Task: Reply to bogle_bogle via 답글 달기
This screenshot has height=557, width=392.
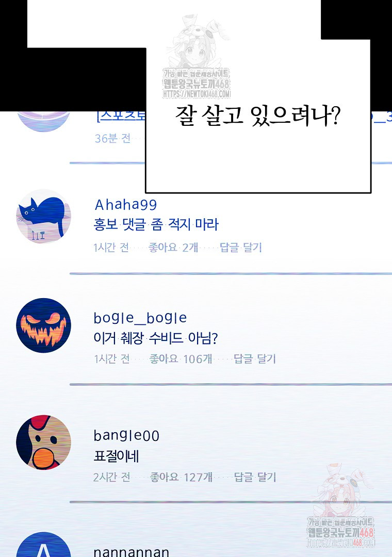Action: coord(254,359)
